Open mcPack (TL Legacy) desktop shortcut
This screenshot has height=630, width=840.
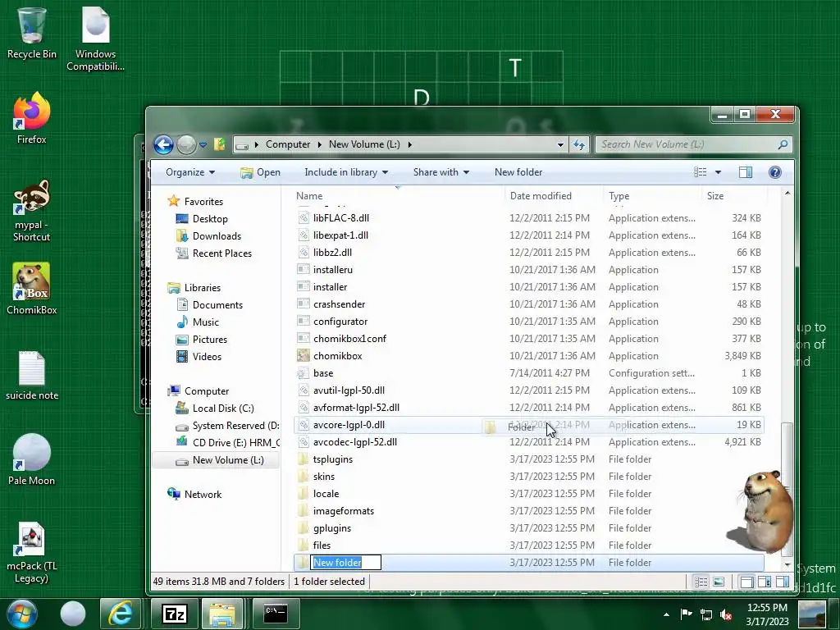pyautogui.click(x=32, y=552)
